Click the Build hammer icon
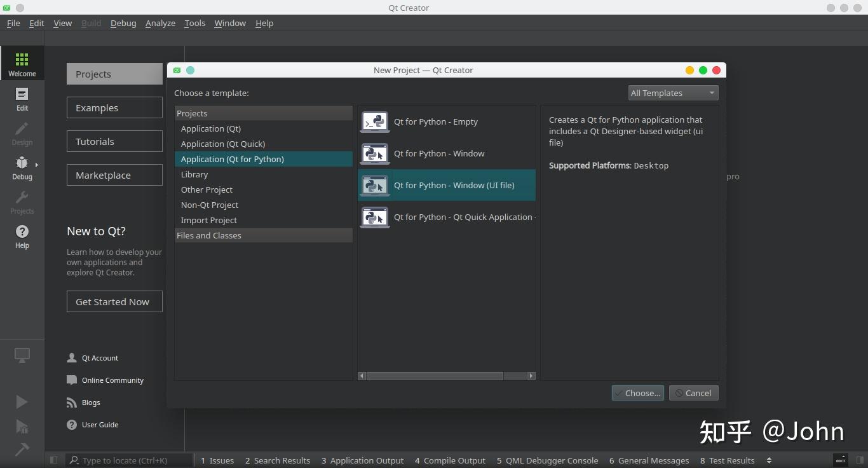Screen dimensions: 868x468 [22, 450]
